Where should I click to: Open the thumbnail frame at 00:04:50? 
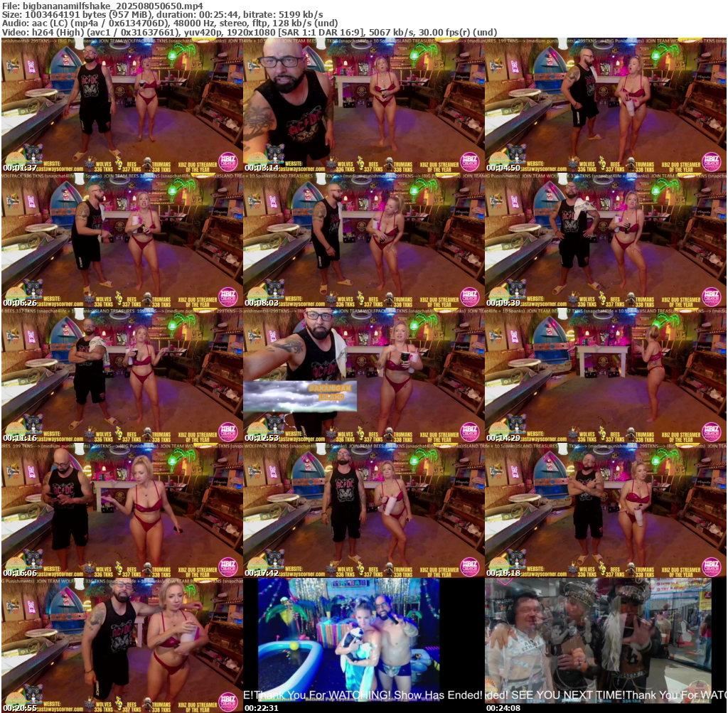[x=606, y=105]
